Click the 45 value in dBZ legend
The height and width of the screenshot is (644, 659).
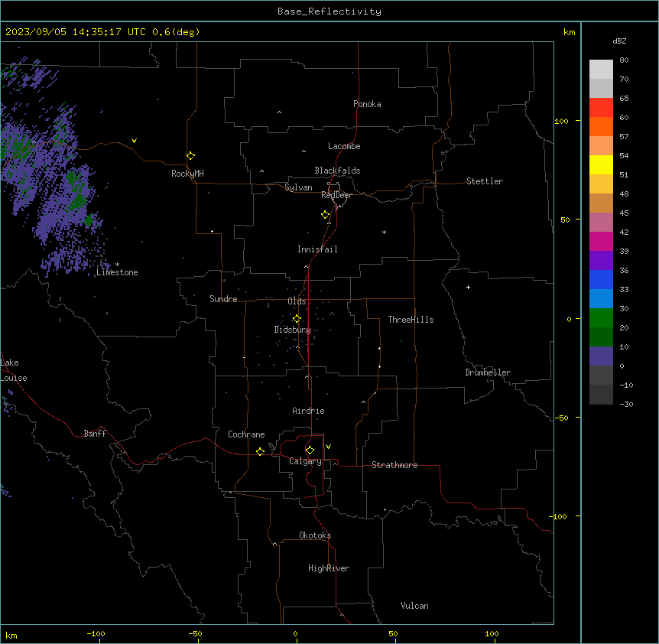click(624, 213)
